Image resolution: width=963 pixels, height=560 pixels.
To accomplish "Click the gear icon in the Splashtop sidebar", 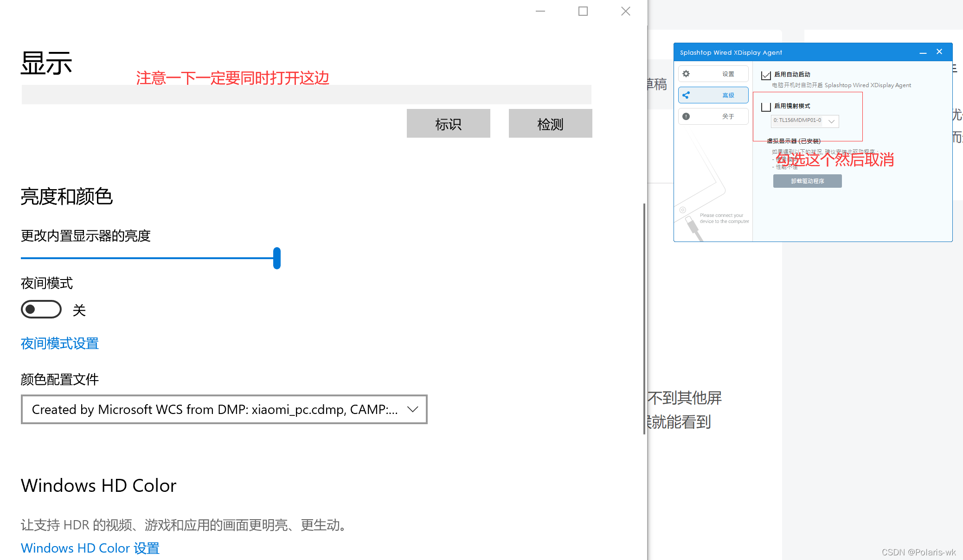I will pyautogui.click(x=686, y=74).
